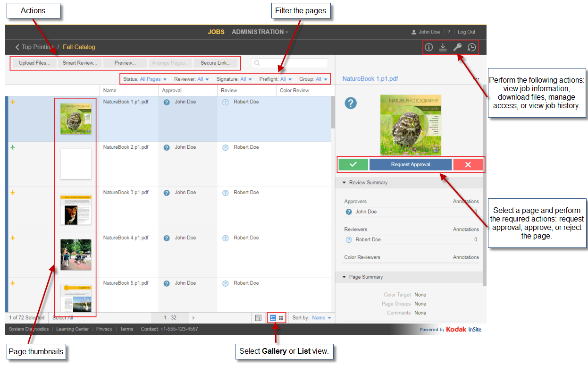The height and width of the screenshot is (366, 588).
Task: Click the download files icon
Action: [x=443, y=47]
